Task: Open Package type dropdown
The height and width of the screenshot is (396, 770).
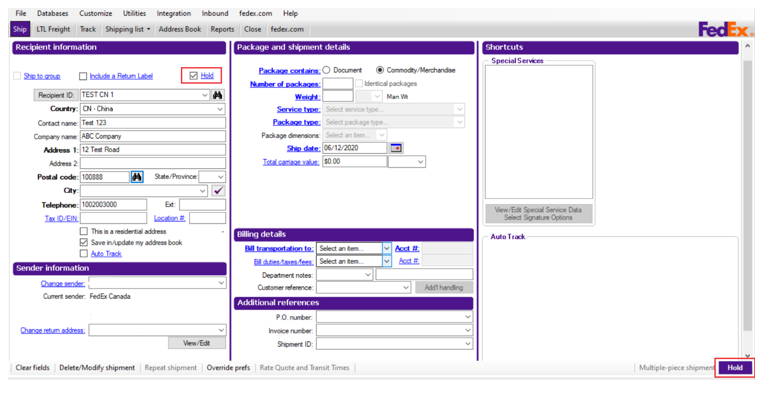Action: coord(459,122)
